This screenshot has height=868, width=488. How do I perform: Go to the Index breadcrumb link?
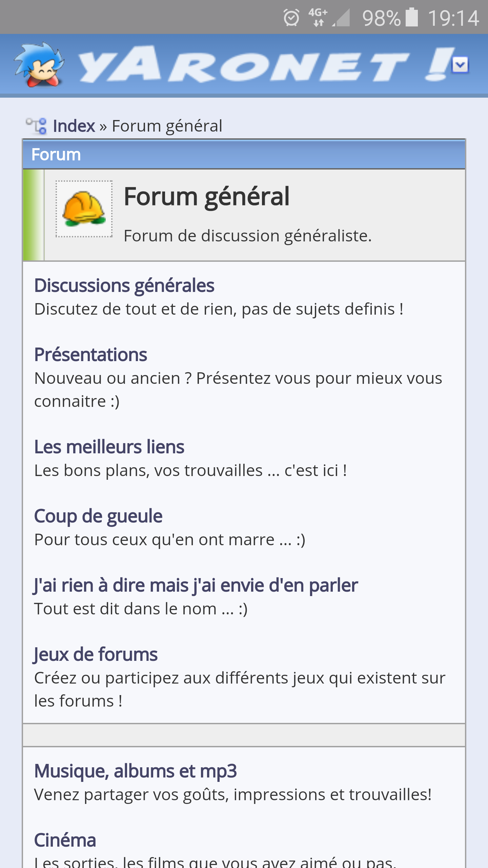coord(74,126)
